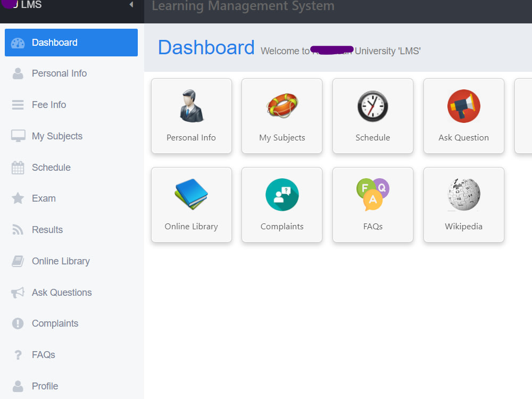Click the Online Library book icon in sidebar
532x399 pixels.
(x=18, y=261)
